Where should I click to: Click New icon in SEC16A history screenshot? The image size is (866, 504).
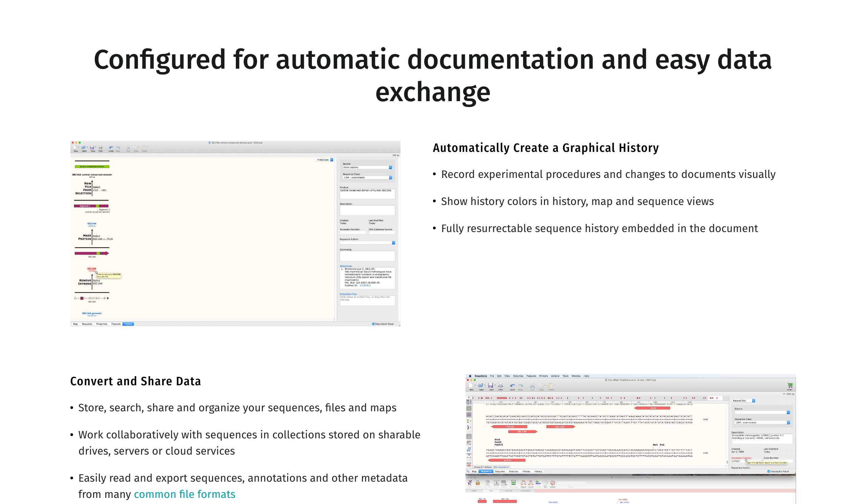[x=75, y=147]
